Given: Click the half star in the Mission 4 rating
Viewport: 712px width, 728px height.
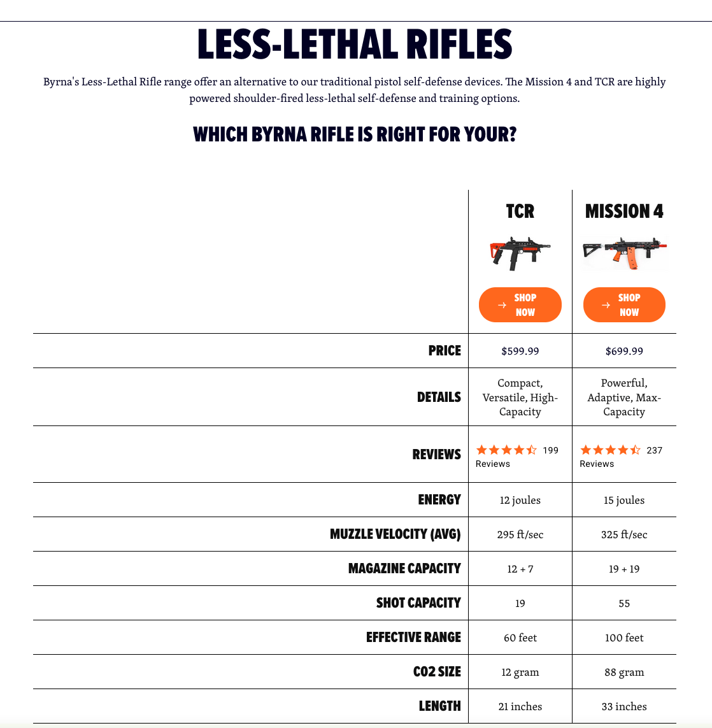Looking at the screenshot, I should (636, 450).
